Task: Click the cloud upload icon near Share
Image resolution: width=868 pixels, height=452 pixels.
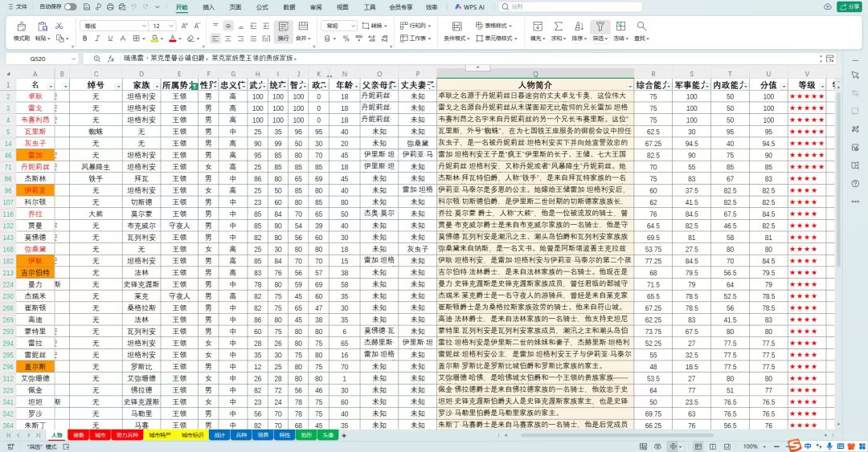Action: click(x=828, y=6)
